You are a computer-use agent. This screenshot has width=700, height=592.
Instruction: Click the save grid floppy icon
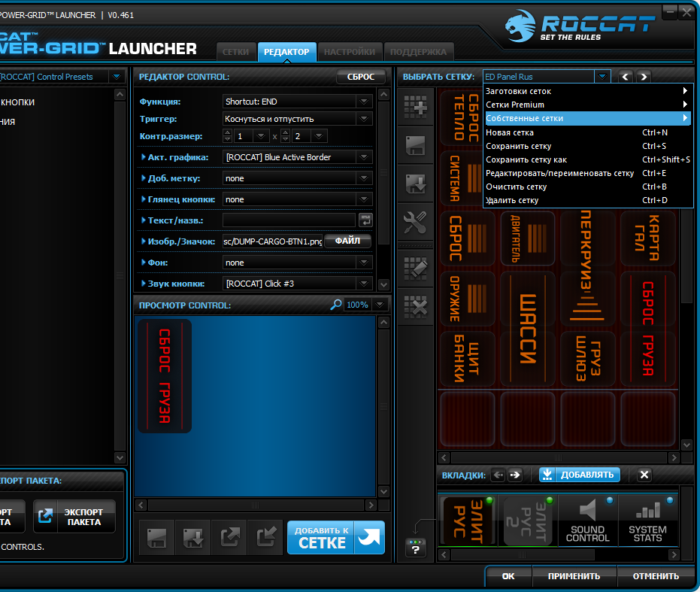(x=415, y=146)
